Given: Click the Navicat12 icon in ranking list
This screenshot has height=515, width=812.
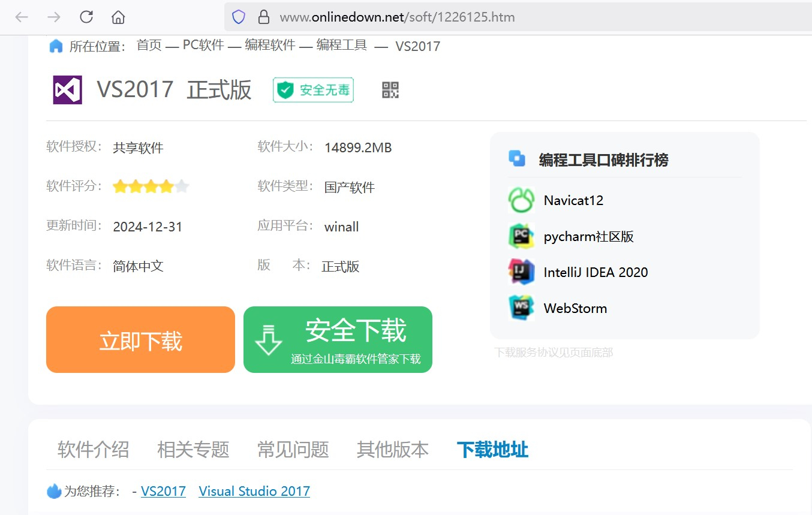Looking at the screenshot, I should click(x=521, y=200).
